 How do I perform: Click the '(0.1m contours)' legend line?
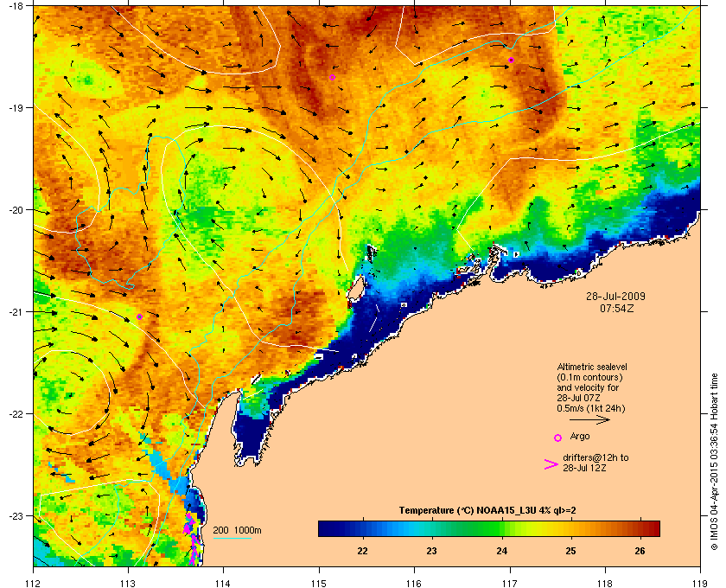[589, 377]
